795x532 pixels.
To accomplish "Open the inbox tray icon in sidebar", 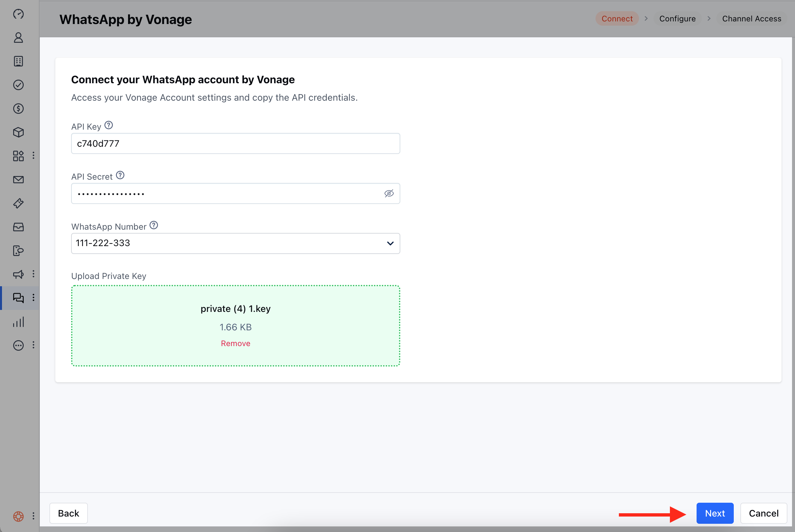I will (18, 227).
